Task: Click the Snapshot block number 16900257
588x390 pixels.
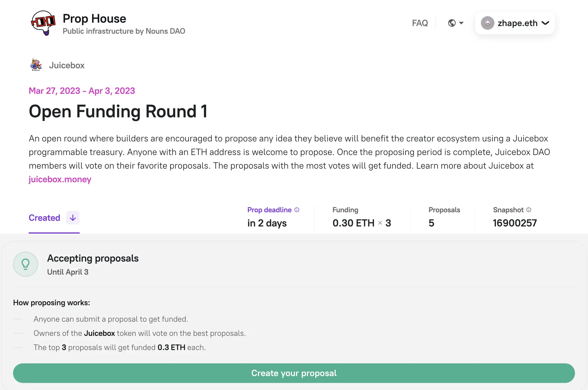Action: coord(515,223)
